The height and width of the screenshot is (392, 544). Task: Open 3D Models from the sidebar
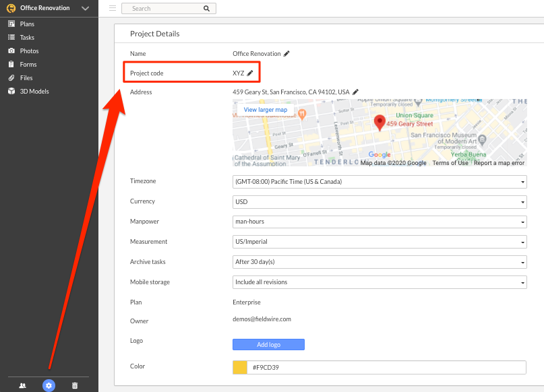click(34, 92)
